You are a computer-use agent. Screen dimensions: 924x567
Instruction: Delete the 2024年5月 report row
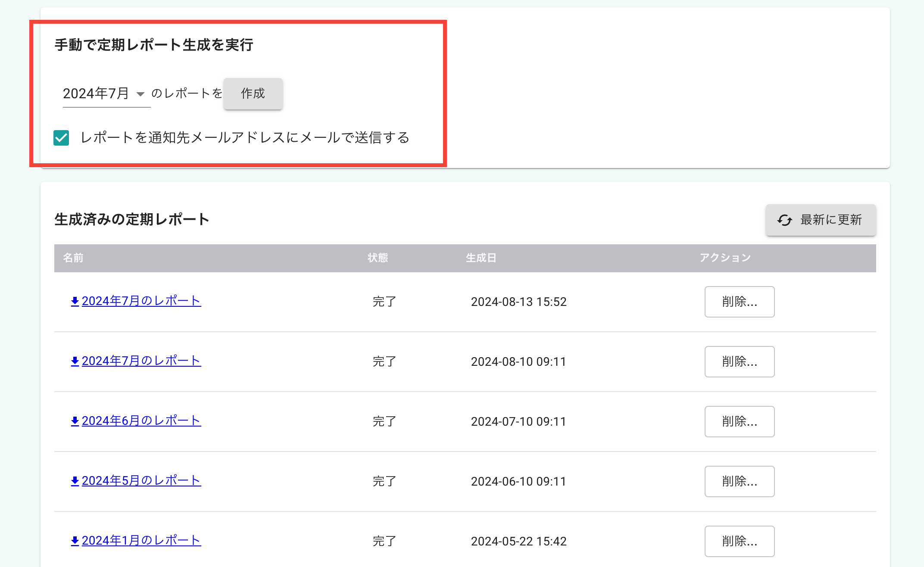click(x=740, y=481)
